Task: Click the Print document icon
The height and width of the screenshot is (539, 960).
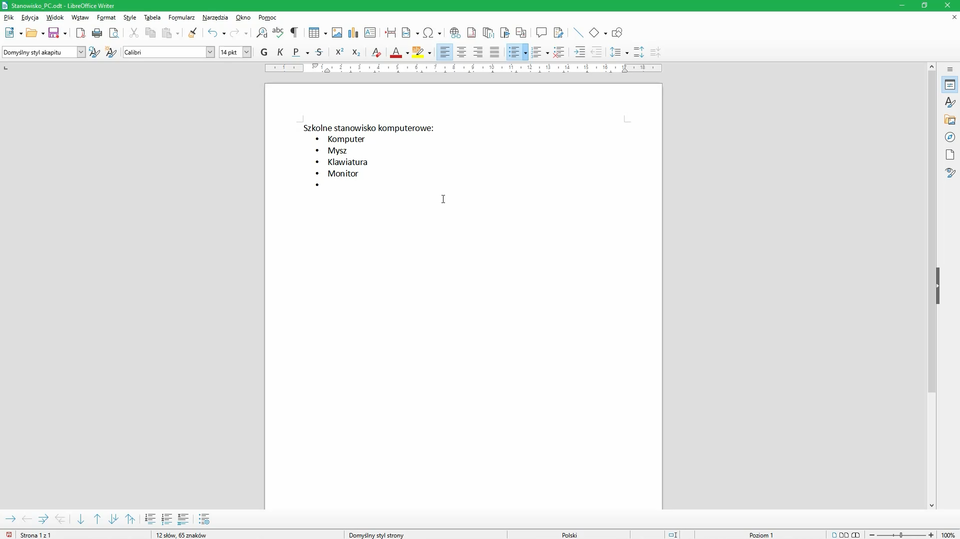Action: point(97,33)
